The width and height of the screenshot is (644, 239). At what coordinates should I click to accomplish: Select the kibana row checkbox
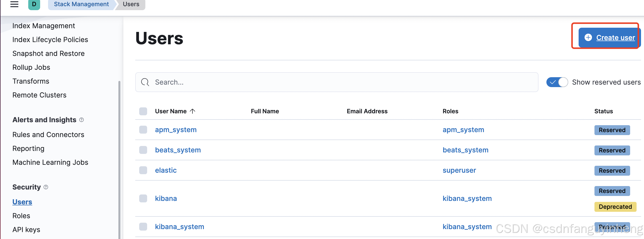[143, 198]
